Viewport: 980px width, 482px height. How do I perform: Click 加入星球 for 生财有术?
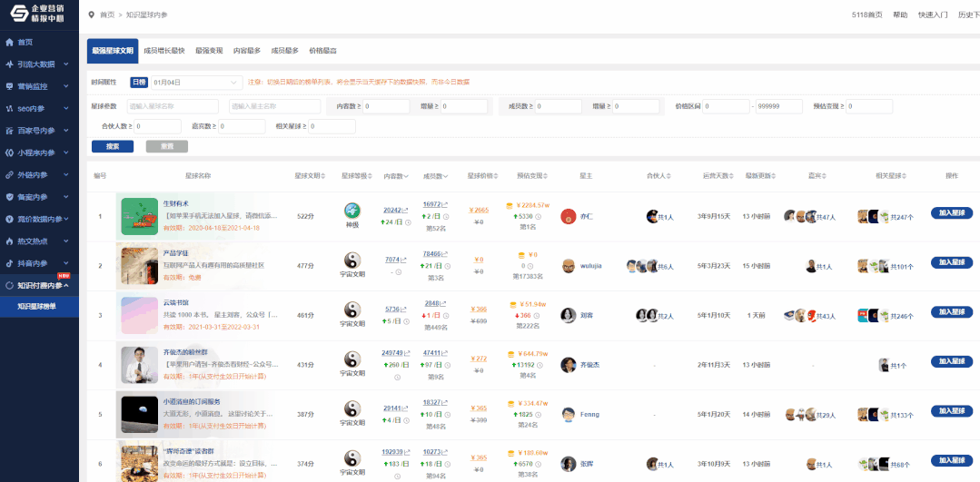click(x=952, y=213)
